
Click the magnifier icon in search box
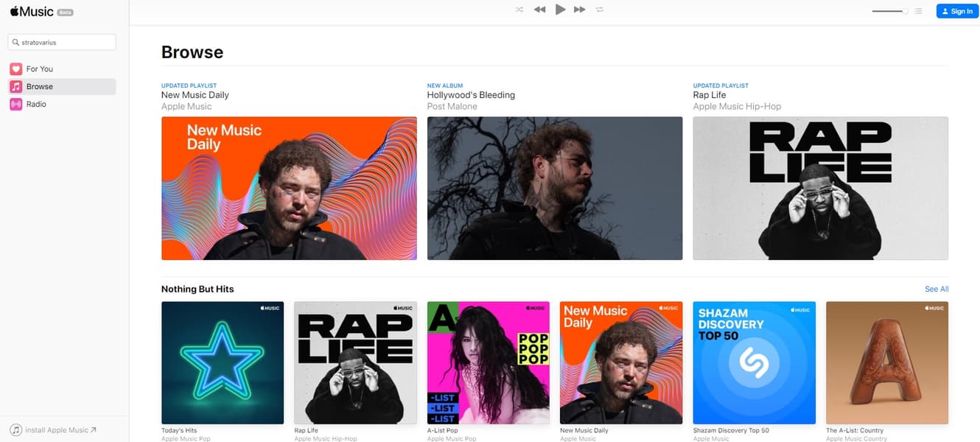click(x=15, y=42)
